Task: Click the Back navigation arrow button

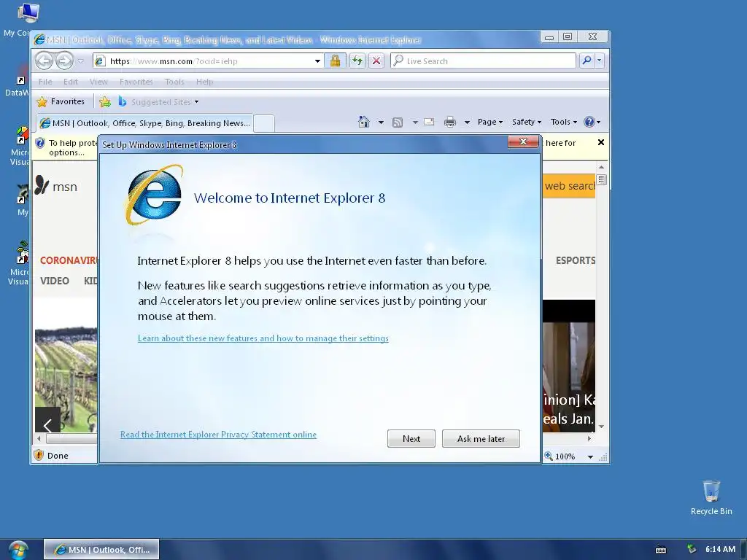Action: click(x=44, y=61)
